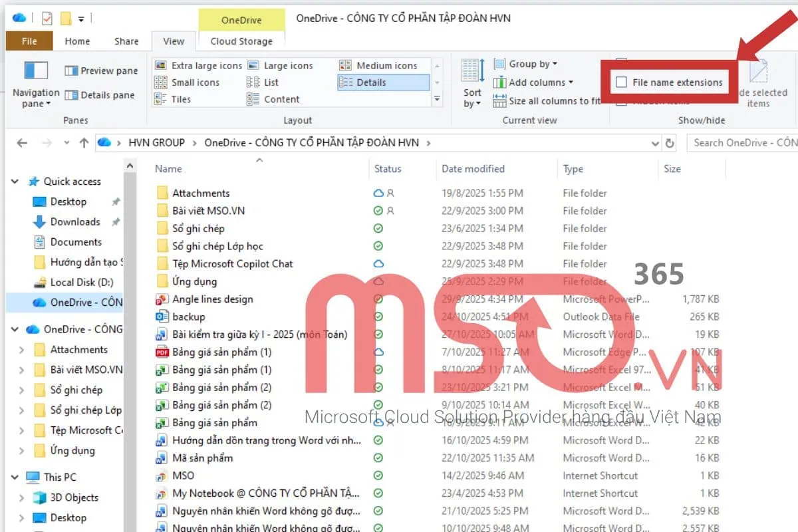Screen dimensions: 798x532
Task: Collapse the Quick access tree node
Action: pos(15,182)
